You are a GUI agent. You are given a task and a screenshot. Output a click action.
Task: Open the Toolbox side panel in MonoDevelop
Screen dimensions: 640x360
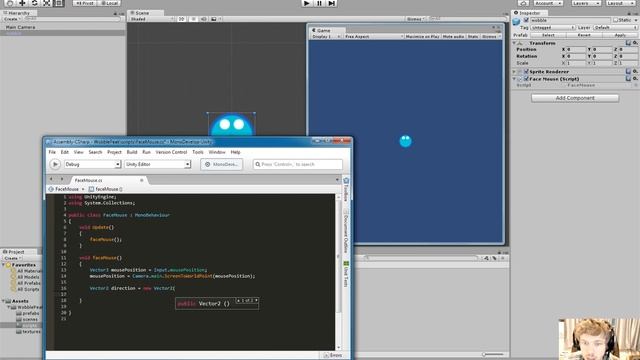click(x=346, y=189)
